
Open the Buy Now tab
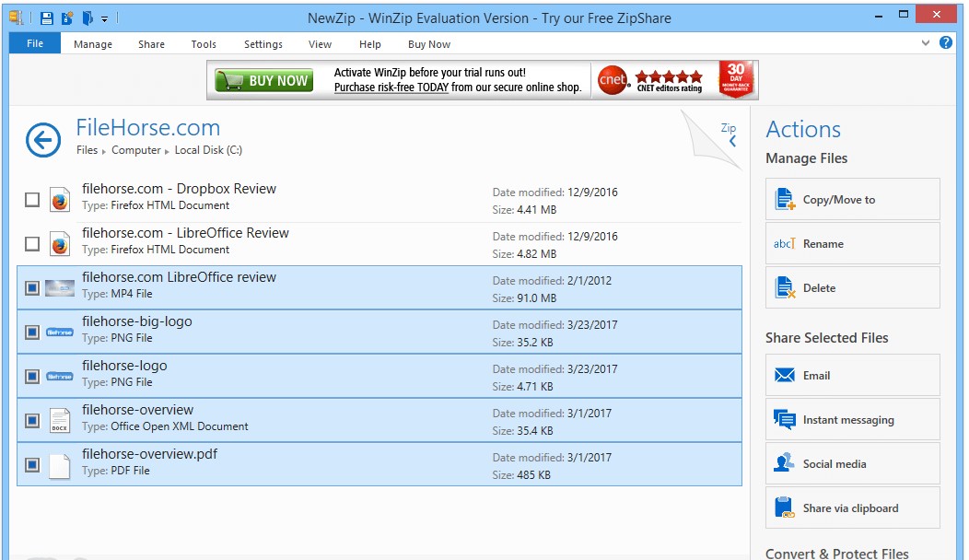(429, 44)
